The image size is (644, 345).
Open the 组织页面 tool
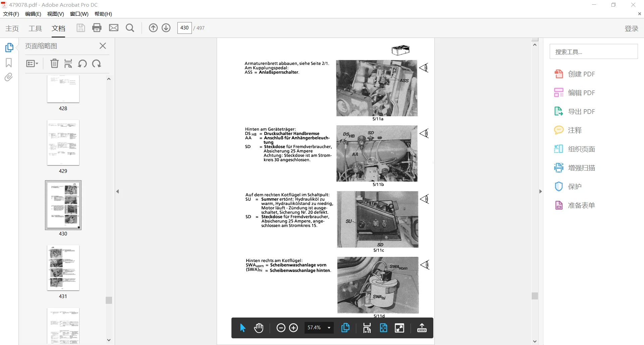tap(575, 149)
